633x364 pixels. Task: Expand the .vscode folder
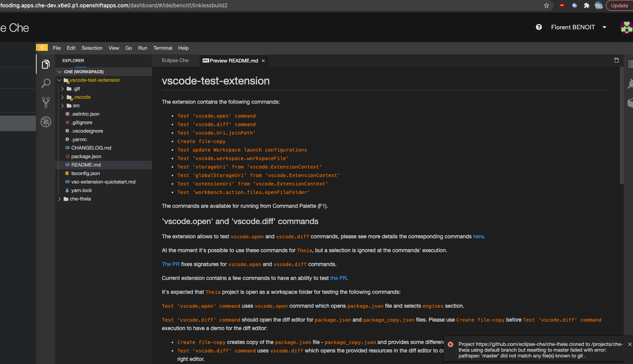[x=62, y=97]
